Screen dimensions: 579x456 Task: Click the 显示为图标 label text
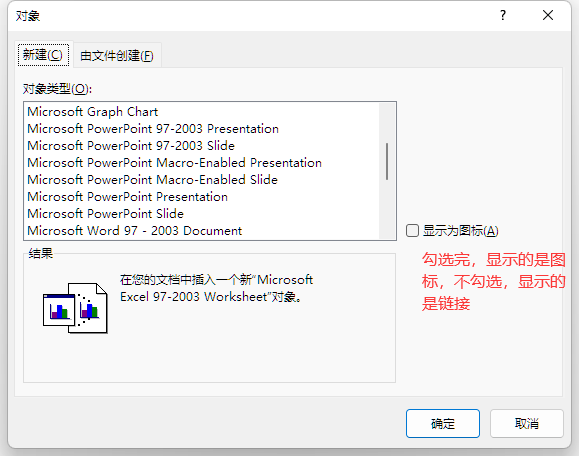(x=460, y=231)
